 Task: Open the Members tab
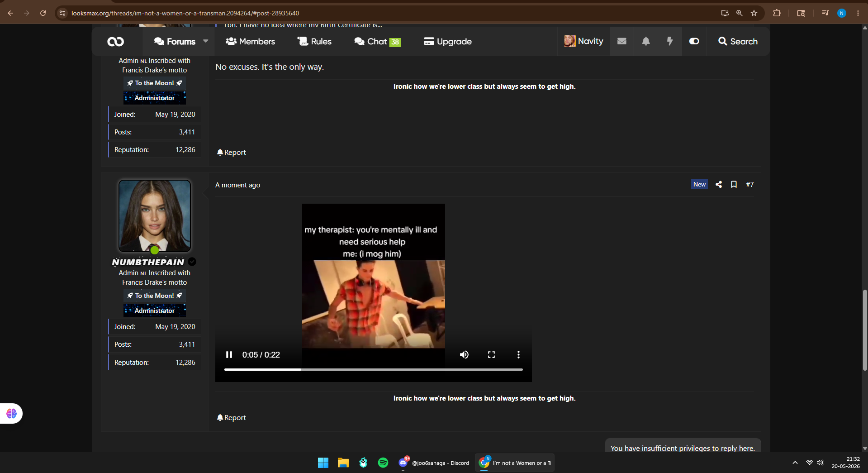tap(250, 41)
